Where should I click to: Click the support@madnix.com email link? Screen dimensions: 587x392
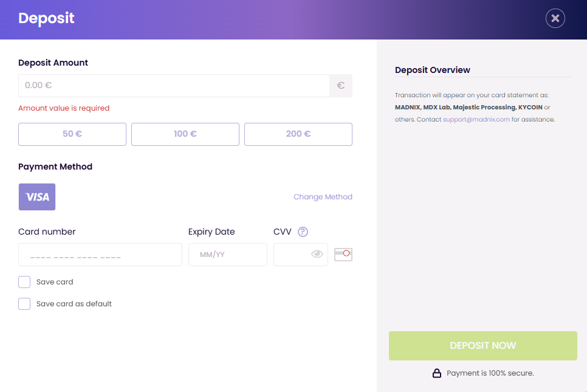[476, 120]
